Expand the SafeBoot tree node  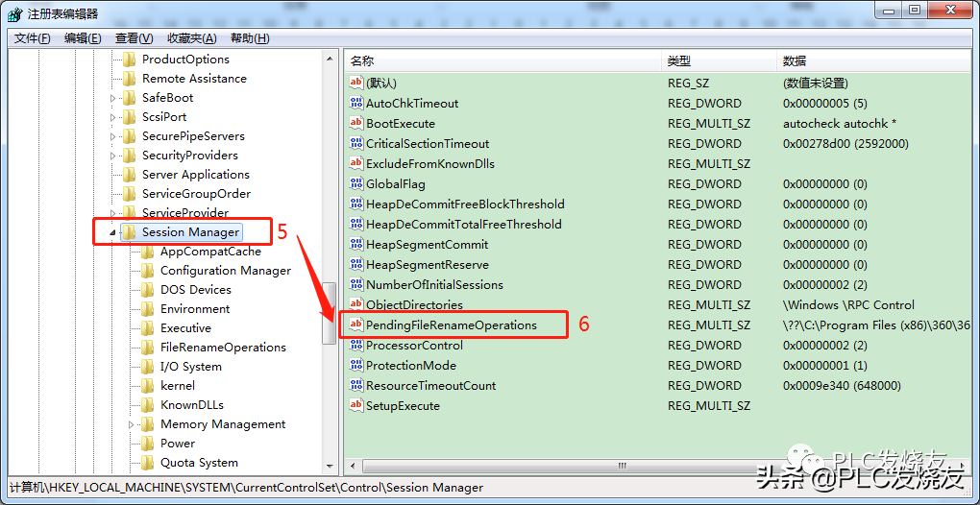click(x=112, y=98)
